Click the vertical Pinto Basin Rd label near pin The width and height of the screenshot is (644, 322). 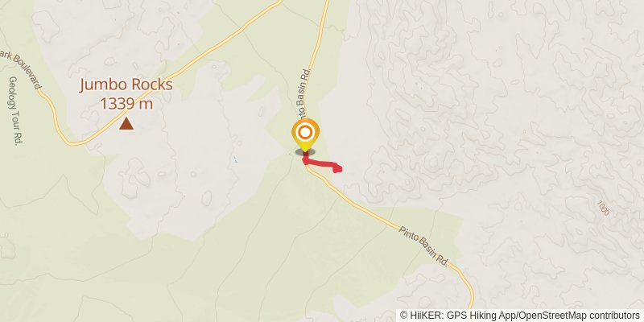[x=303, y=92]
